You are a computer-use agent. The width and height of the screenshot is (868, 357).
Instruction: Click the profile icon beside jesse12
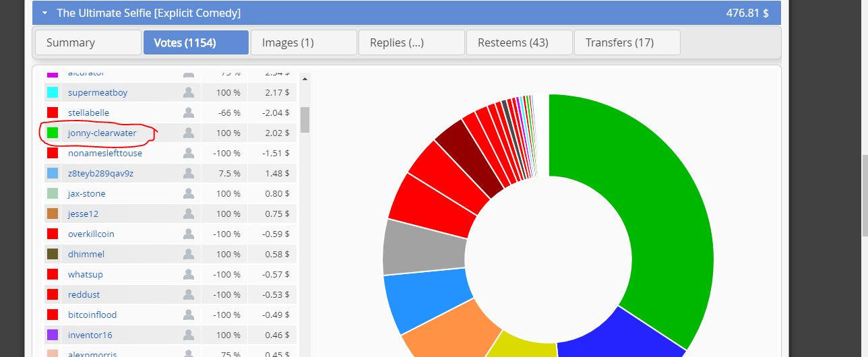tap(189, 214)
